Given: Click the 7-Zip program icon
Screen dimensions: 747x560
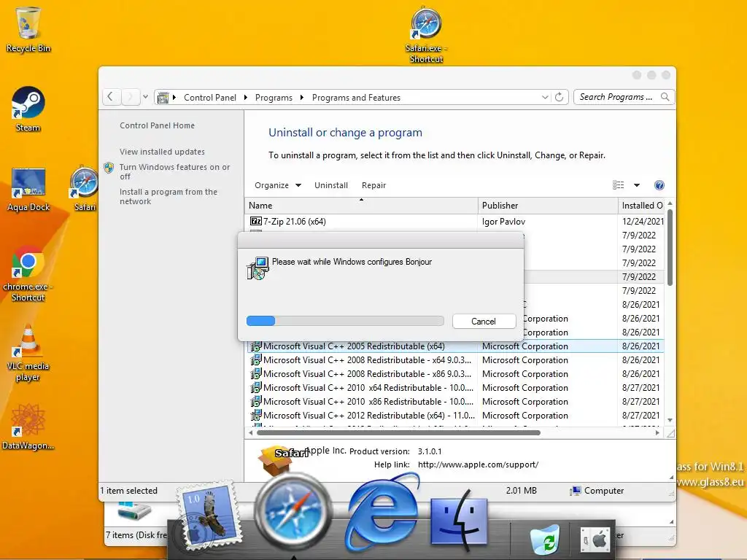Looking at the screenshot, I should click(256, 221).
